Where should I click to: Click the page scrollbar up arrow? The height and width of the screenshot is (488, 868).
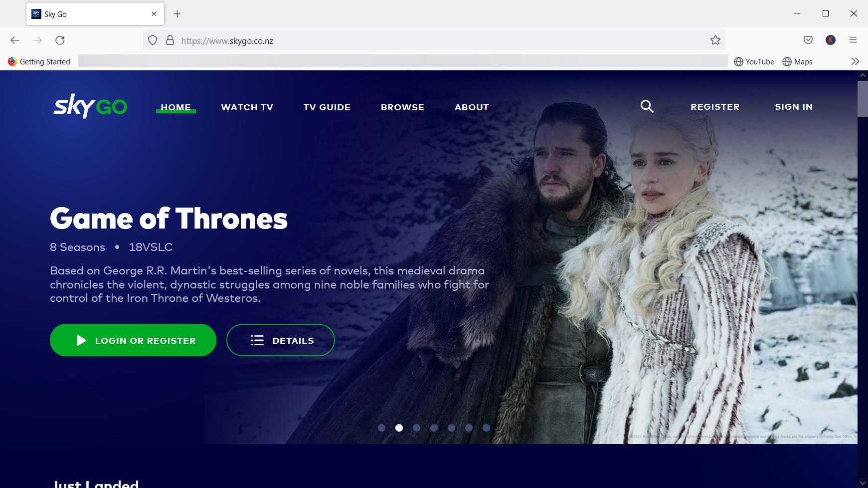click(863, 75)
